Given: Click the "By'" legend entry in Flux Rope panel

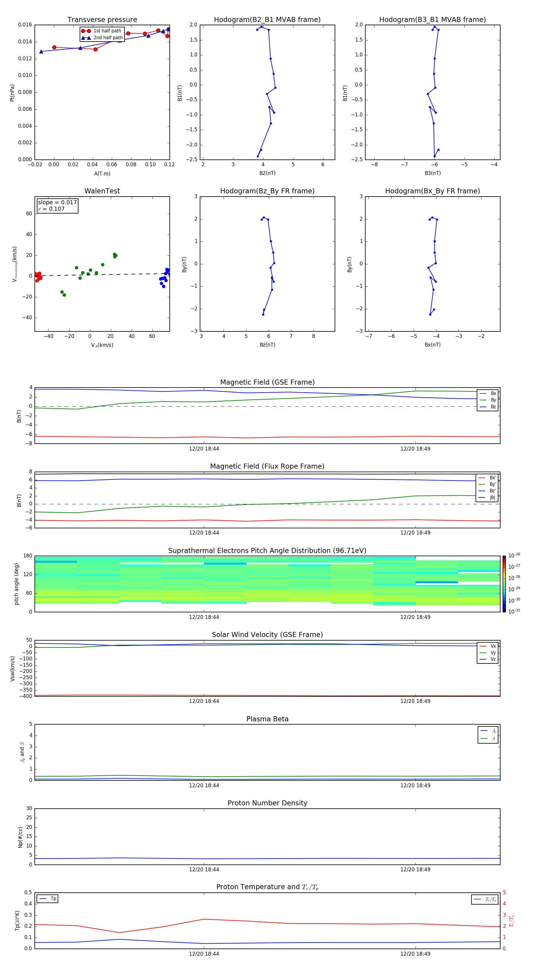Looking at the screenshot, I should pos(487,484).
